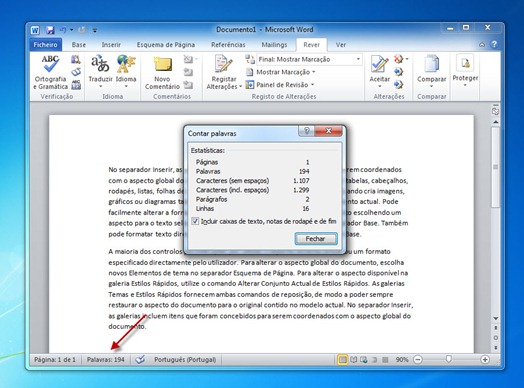Open the Thesaurus book icon

76,72
